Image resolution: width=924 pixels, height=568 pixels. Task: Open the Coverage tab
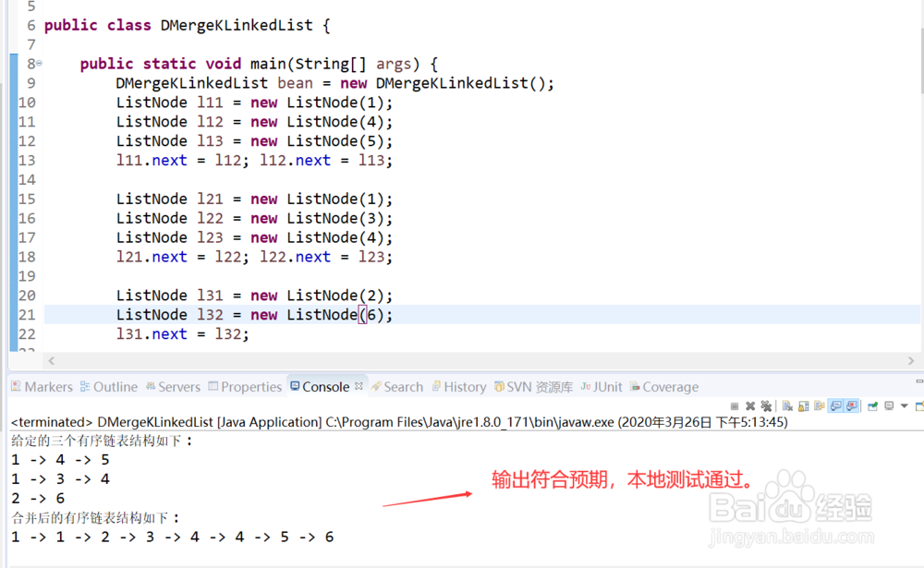coord(664,387)
